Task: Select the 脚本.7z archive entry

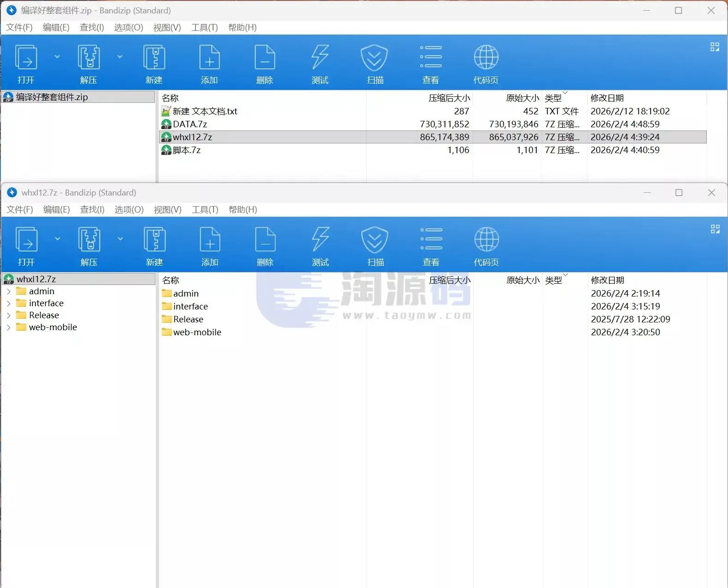Action: point(432,150)
